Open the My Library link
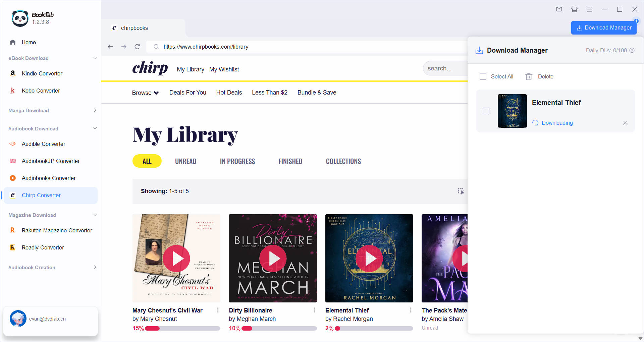This screenshot has height=342, width=644. tap(191, 69)
